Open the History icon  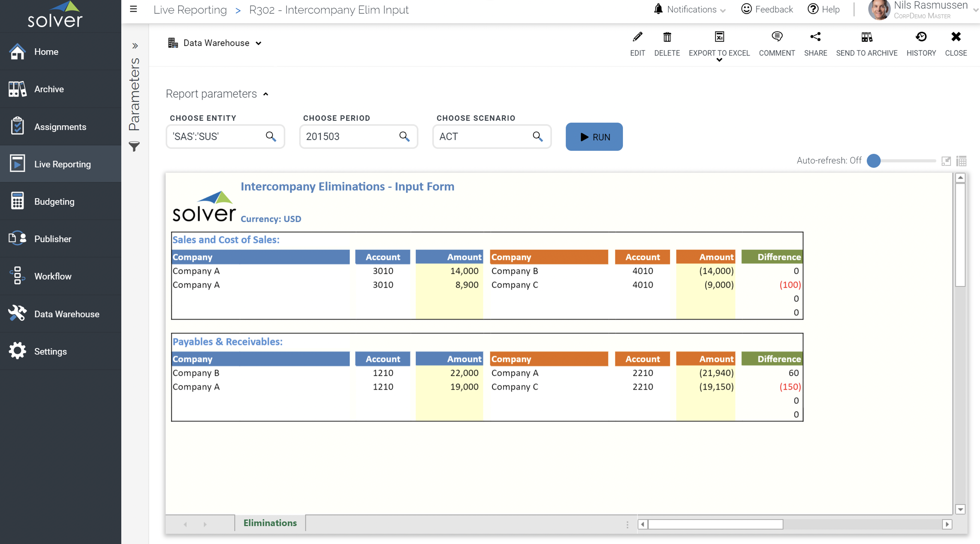pyautogui.click(x=921, y=37)
